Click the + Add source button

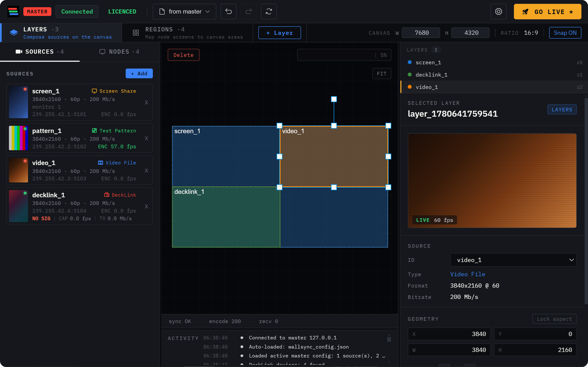tap(139, 74)
